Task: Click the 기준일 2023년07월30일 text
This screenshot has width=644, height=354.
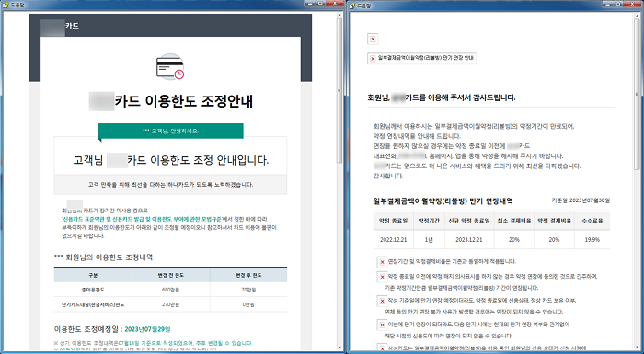Action: coord(581,200)
